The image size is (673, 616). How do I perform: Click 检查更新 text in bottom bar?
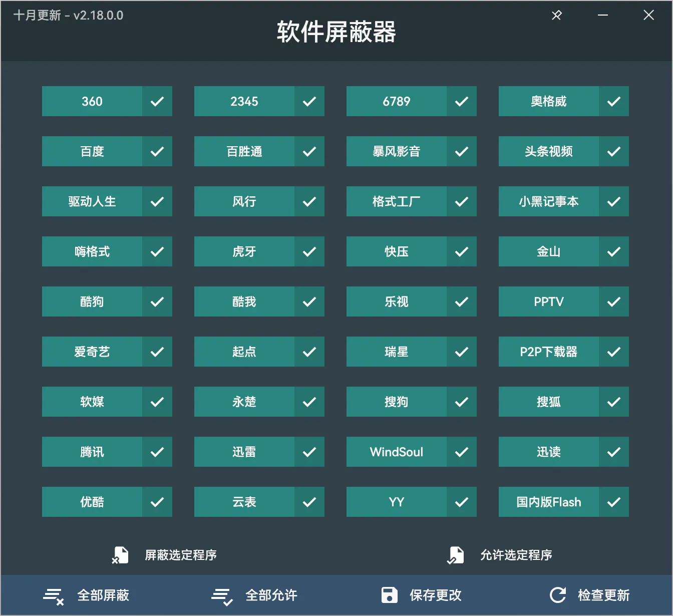tap(604, 595)
